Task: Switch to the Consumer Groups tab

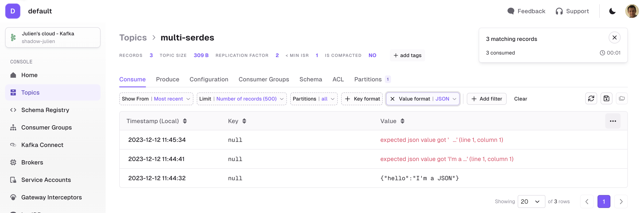Action: 264,79
